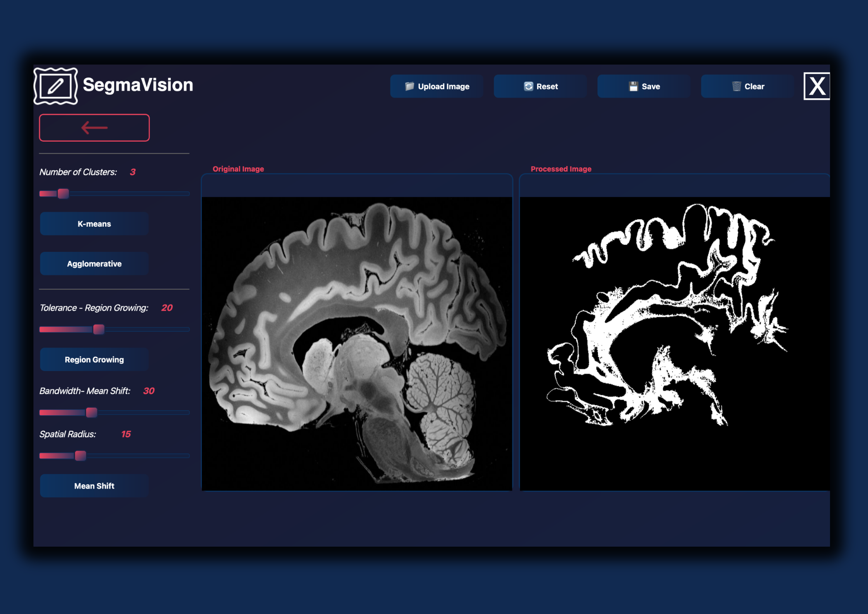The width and height of the screenshot is (868, 614).
Task: Click the processed segmented brain image
Action: tap(674, 344)
